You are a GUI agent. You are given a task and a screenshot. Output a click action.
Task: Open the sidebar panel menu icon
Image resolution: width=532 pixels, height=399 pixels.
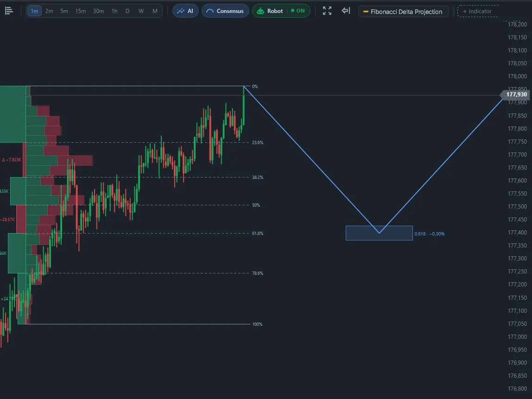[9, 11]
